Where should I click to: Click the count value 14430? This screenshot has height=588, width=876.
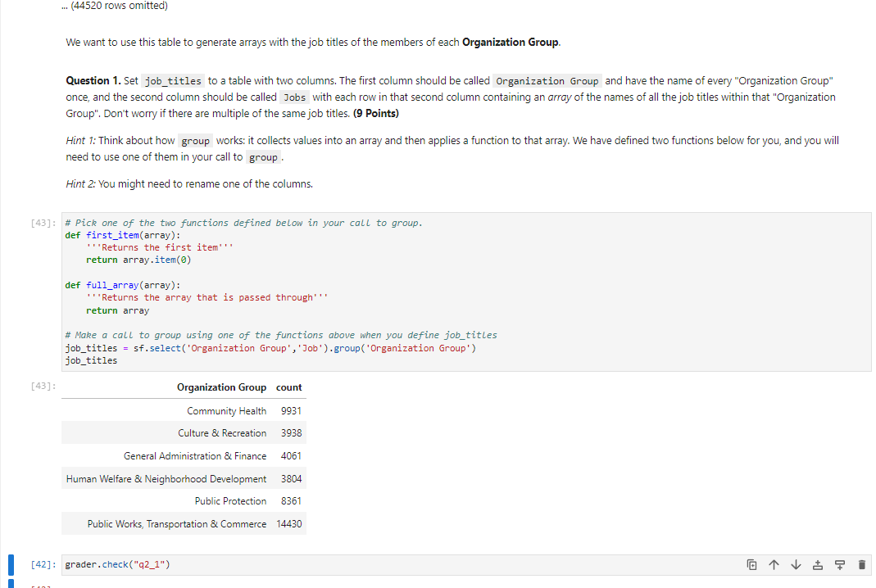[288, 524]
